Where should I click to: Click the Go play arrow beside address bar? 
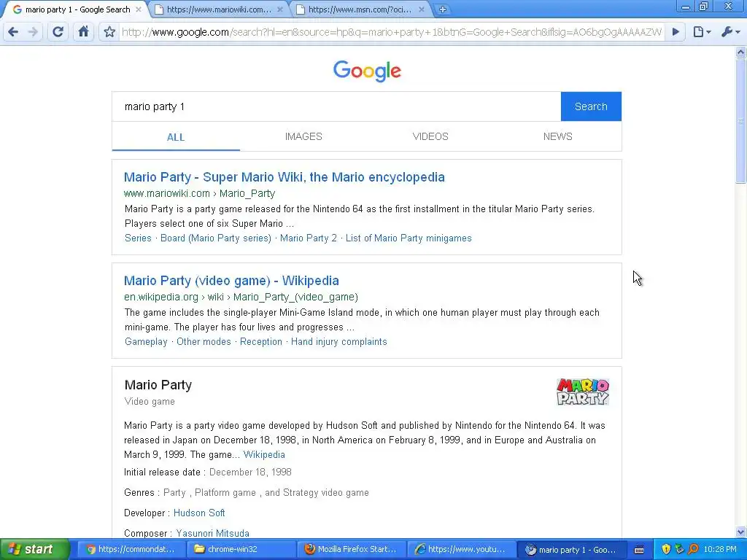(676, 32)
